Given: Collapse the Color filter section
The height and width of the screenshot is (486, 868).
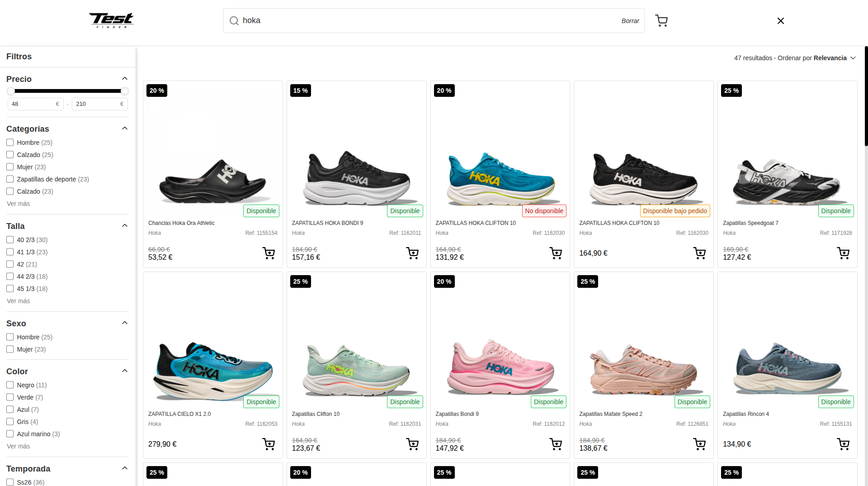Looking at the screenshot, I should (x=125, y=371).
